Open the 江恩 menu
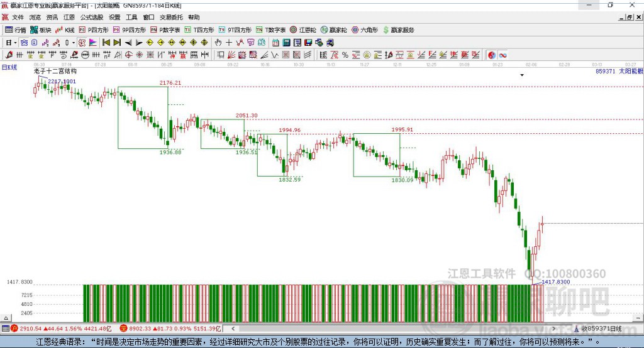 point(69,17)
